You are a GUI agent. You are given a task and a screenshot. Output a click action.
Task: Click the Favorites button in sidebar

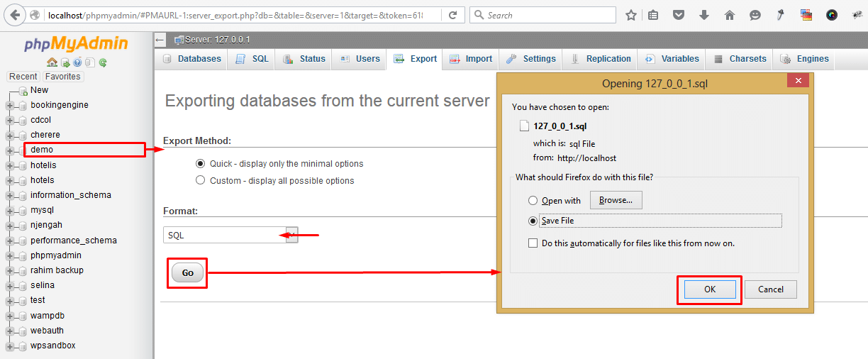62,77
